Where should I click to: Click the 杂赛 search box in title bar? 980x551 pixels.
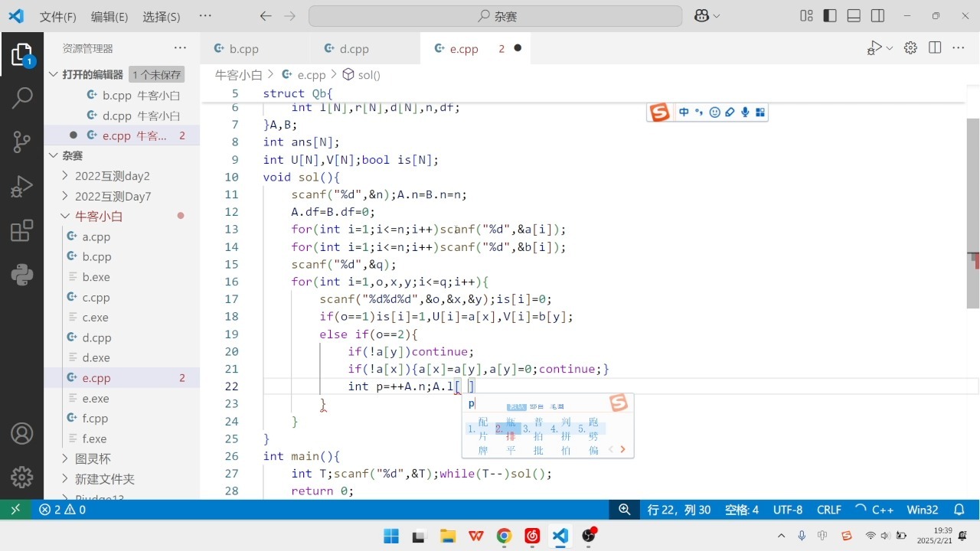coord(495,16)
